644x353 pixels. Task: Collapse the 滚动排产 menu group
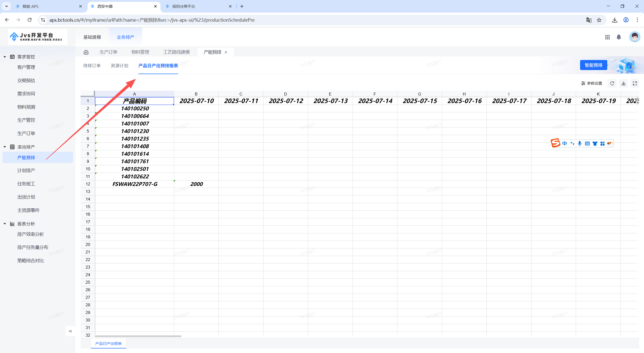click(5, 147)
